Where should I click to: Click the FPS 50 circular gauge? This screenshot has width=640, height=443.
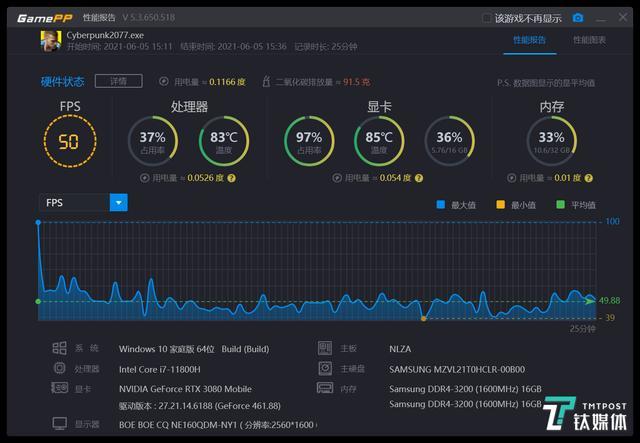click(x=69, y=140)
